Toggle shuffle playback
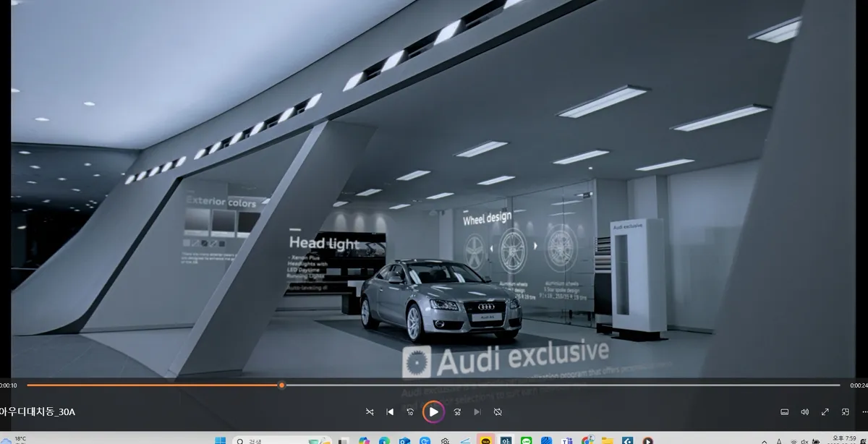Screen dimensions: 868x444 [x=370, y=411]
